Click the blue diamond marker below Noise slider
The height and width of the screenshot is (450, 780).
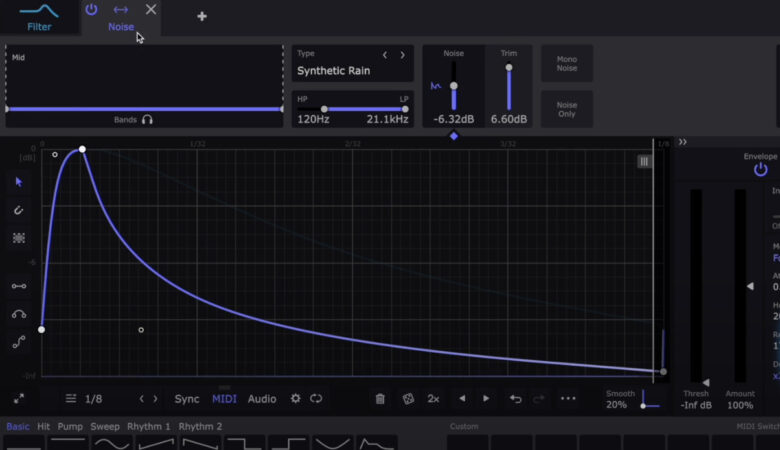[454, 136]
